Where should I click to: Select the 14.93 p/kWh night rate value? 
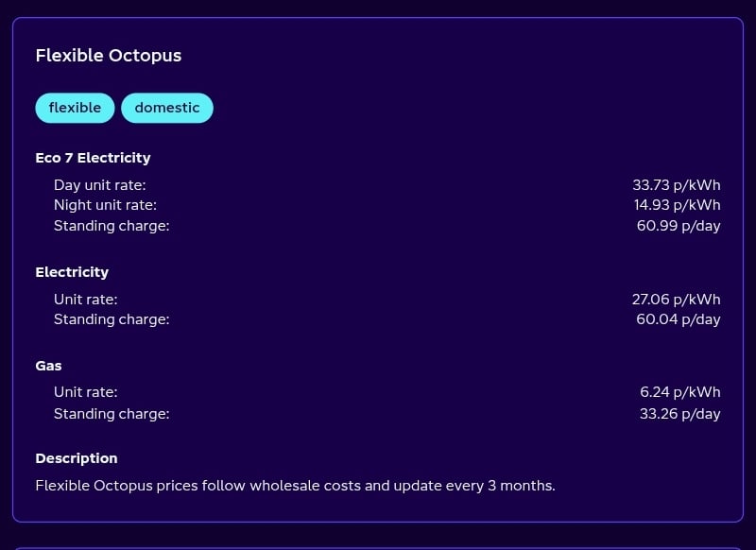(x=677, y=205)
